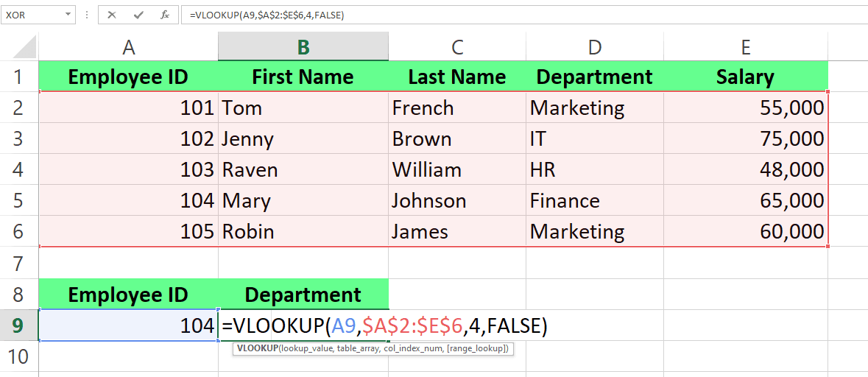This screenshot has width=868, height=377.
Task: Select column B header
Action: (303, 48)
